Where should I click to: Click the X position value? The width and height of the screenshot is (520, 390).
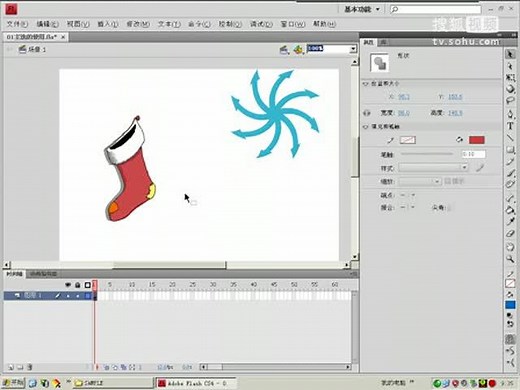pyautogui.click(x=404, y=97)
